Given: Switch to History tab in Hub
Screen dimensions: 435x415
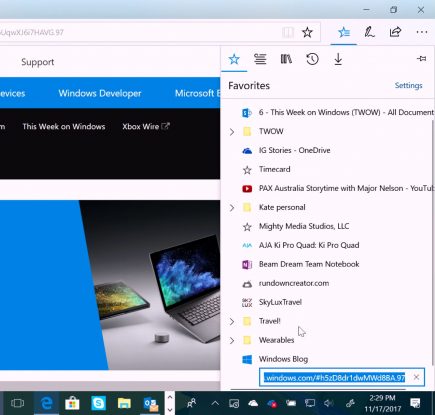Looking at the screenshot, I should point(312,59).
